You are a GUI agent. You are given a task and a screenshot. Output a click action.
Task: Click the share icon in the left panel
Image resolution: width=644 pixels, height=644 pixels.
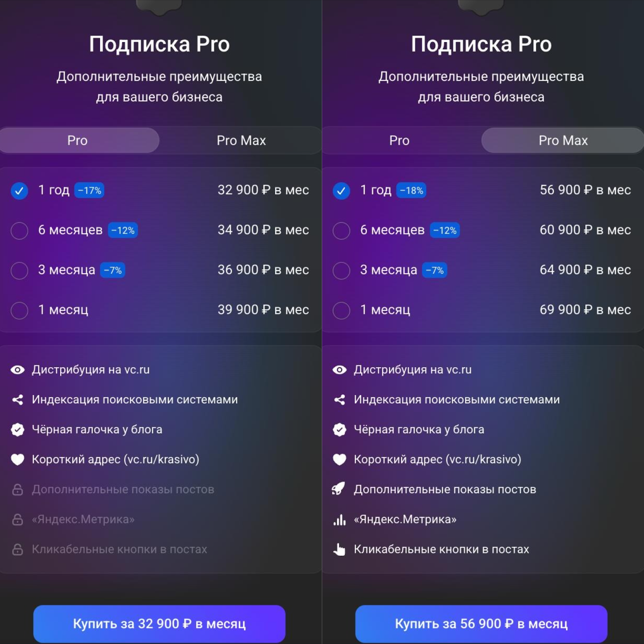tap(18, 400)
